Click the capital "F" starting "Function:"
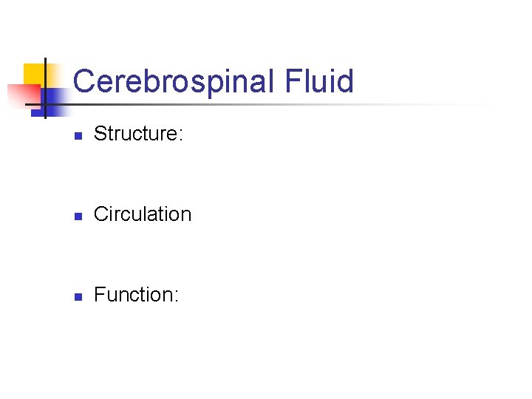The width and height of the screenshot is (532, 399). (100, 295)
